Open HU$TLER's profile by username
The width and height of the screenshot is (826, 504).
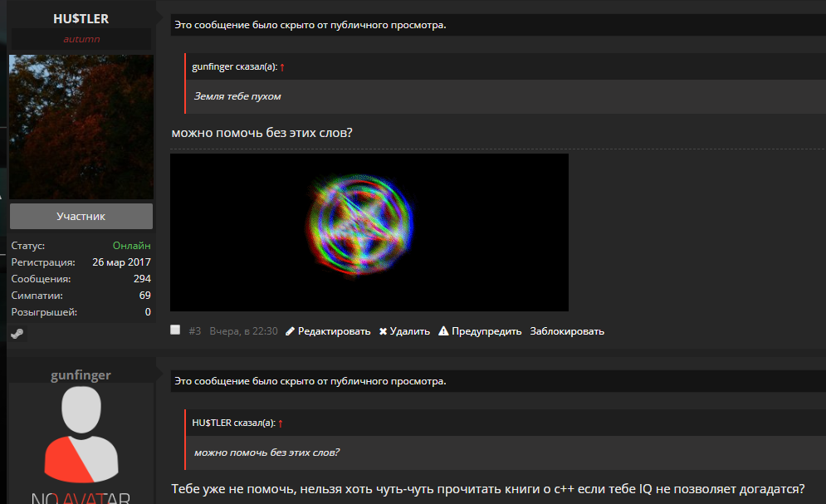[x=81, y=19]
